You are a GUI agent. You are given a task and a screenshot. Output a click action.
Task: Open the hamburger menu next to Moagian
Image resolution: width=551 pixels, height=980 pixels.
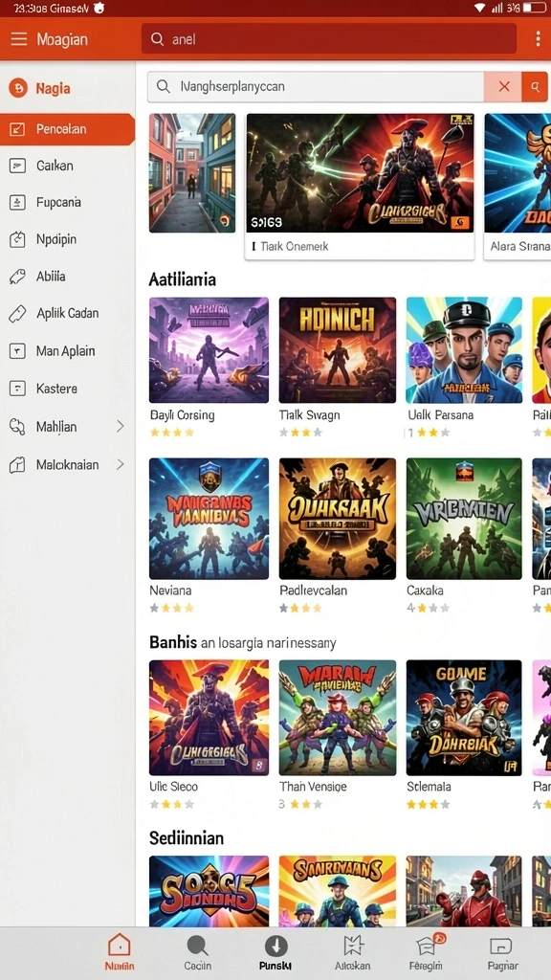click(x=19, y=39)
